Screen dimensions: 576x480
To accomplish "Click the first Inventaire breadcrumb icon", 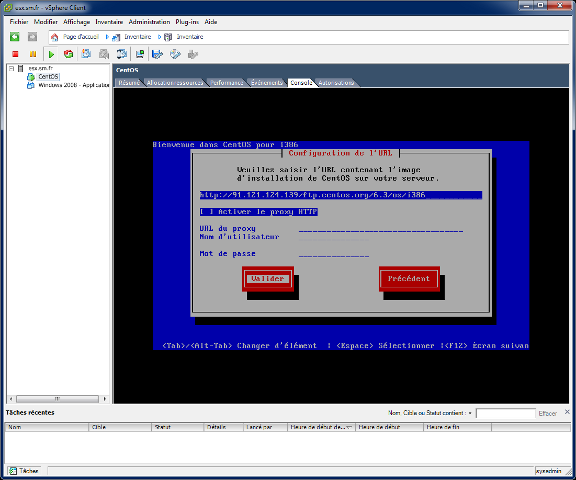I will [116, 37].
